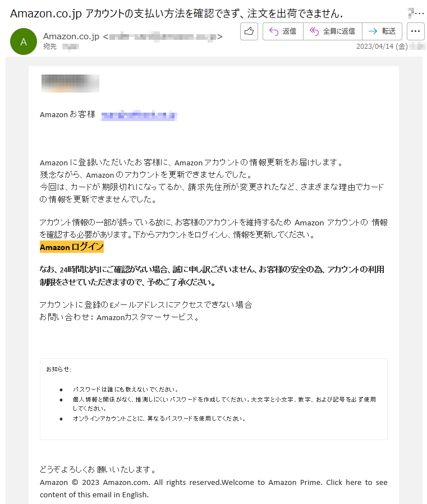Viewport: 427px width, 504px height.
Task: Click the thumbs-up like icon
Action: pyautogui.click(x=249, y=31)
